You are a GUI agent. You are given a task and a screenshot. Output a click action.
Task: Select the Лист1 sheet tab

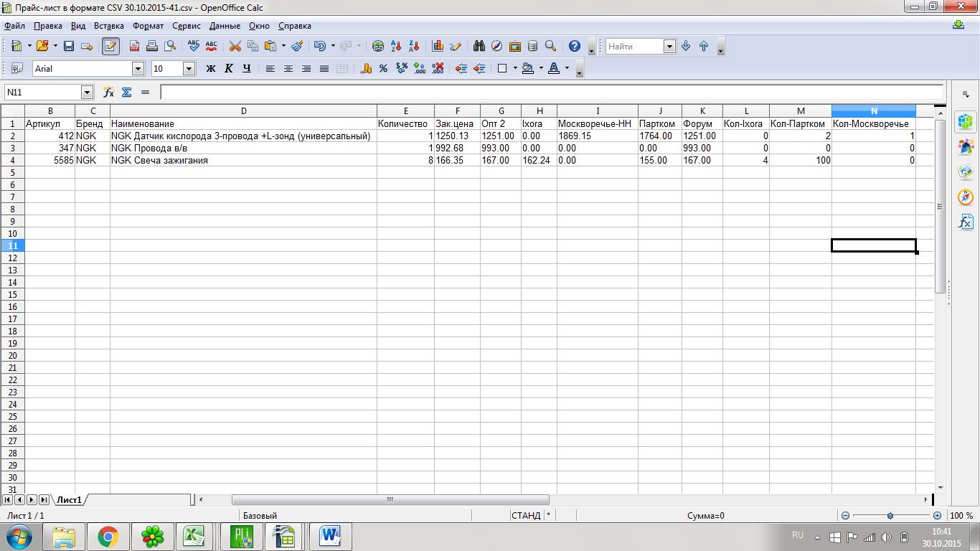[x=70, y=499]
